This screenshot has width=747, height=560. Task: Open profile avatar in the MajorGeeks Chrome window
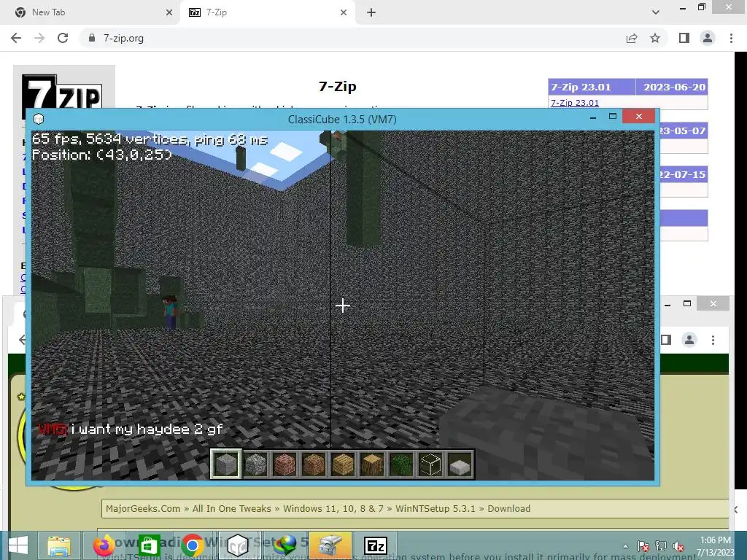pos(689,340)
